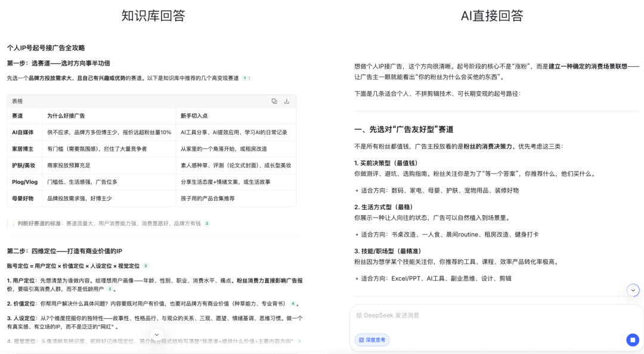Click bullet 适合方向：书桌改造、一人食

pyautogui.click(x=450, y=234)
